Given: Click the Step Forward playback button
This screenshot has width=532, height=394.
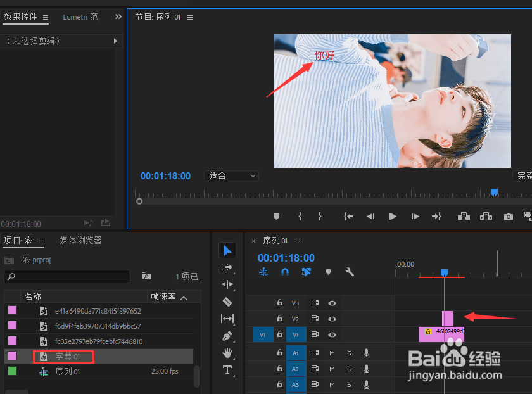Looking at the screenshot, I should click(x=415, y=216).
